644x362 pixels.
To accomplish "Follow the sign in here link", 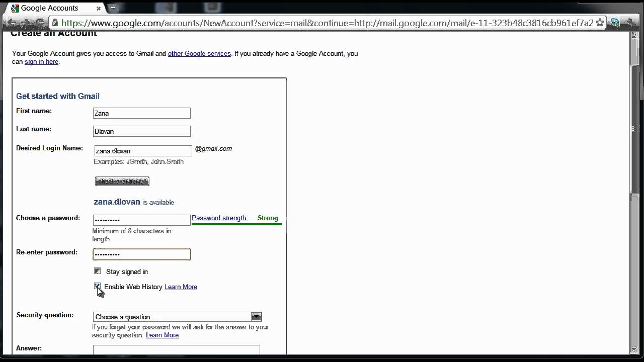I will 41,62.
